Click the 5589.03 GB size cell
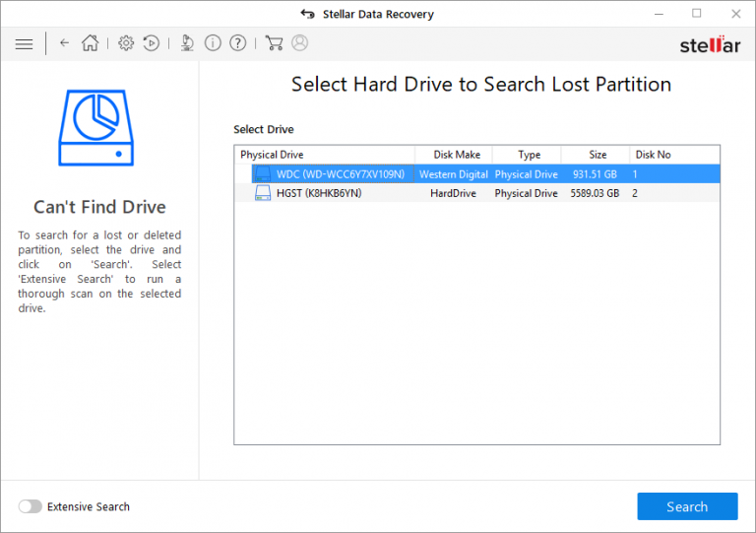 pos(595,193)
